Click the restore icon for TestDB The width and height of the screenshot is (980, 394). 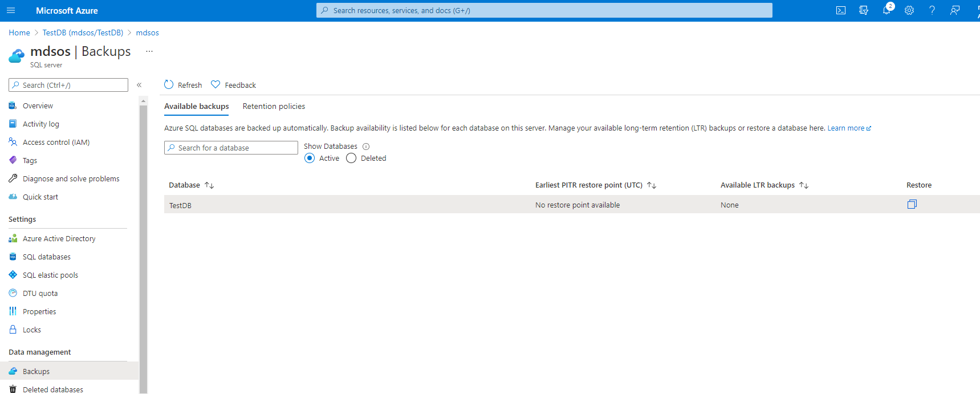912,204
